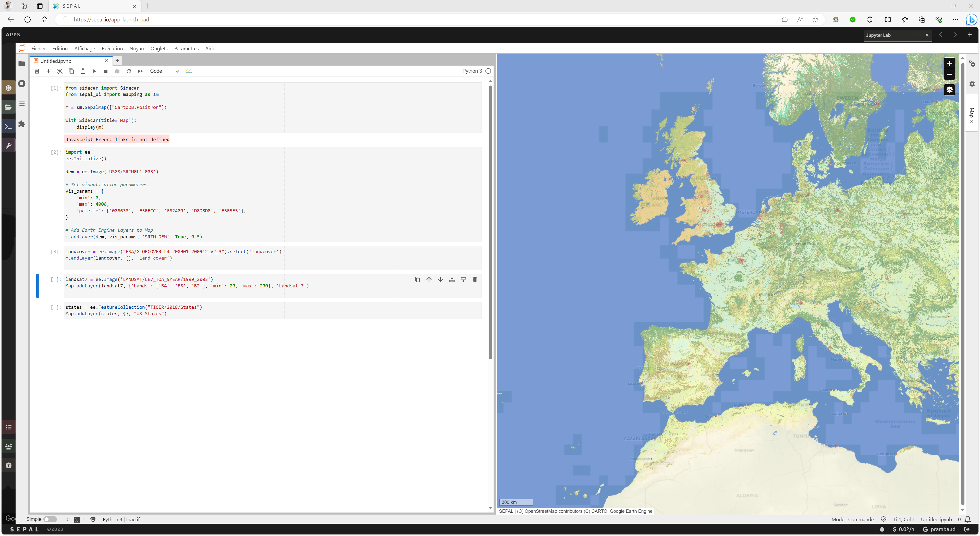Zoom in on the map
This screenshot has height=536, width=980.
pyautogui.click(x=949, y=63)
